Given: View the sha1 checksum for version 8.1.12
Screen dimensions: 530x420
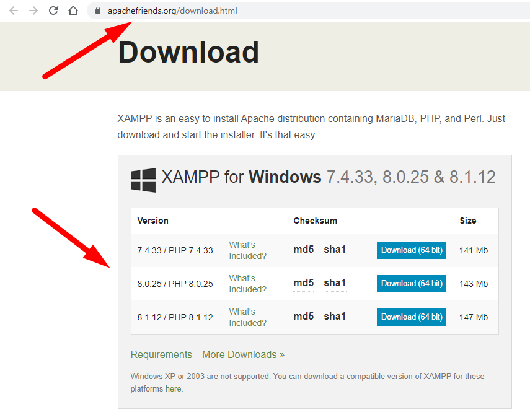Looking at the screenshot, I should tap(334, 317).
